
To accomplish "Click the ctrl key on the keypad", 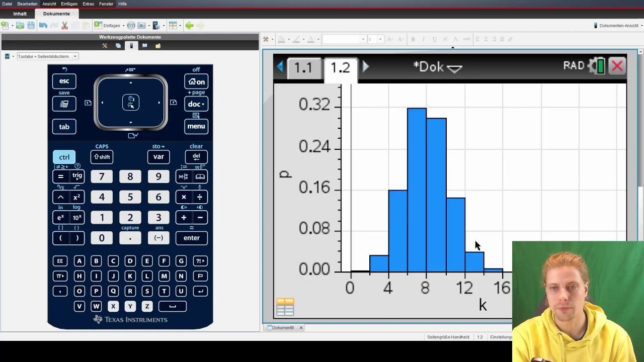I will click(64, 157).
